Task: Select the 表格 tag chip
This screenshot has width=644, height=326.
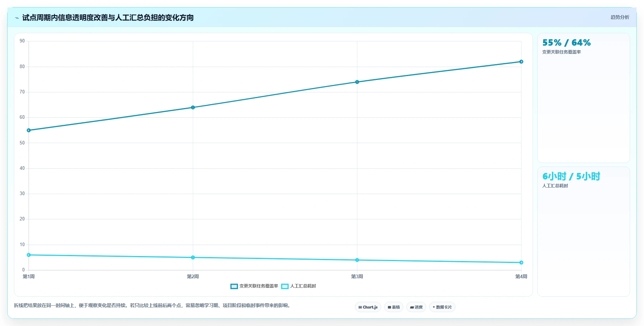Action: pyautogui.click(x=394, y=307)
